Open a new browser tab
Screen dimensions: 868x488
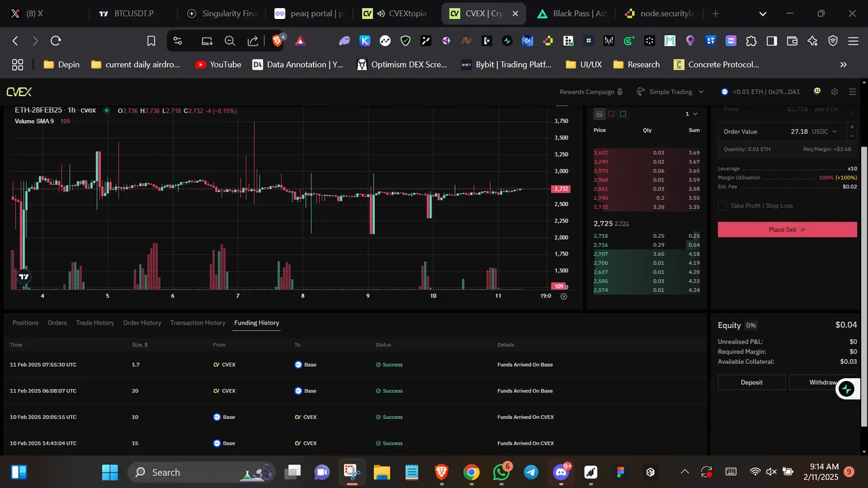pyautogui.click(x=715, y=14)
